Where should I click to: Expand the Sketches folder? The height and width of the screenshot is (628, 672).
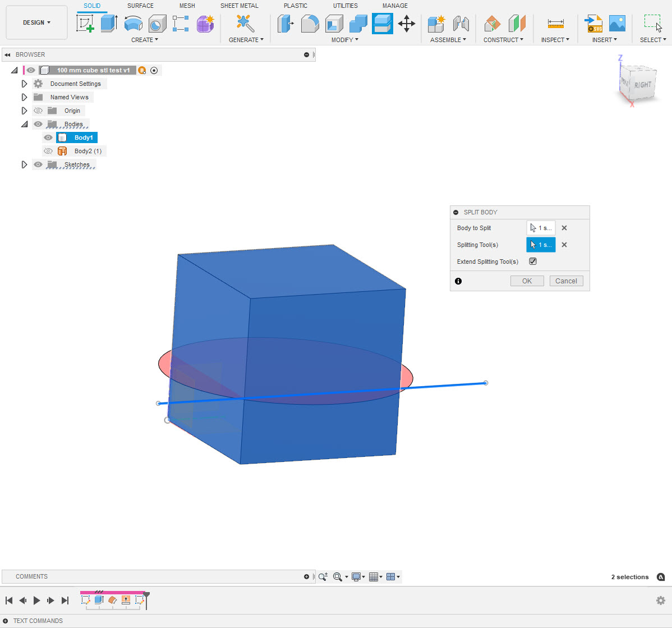(24, 164)
